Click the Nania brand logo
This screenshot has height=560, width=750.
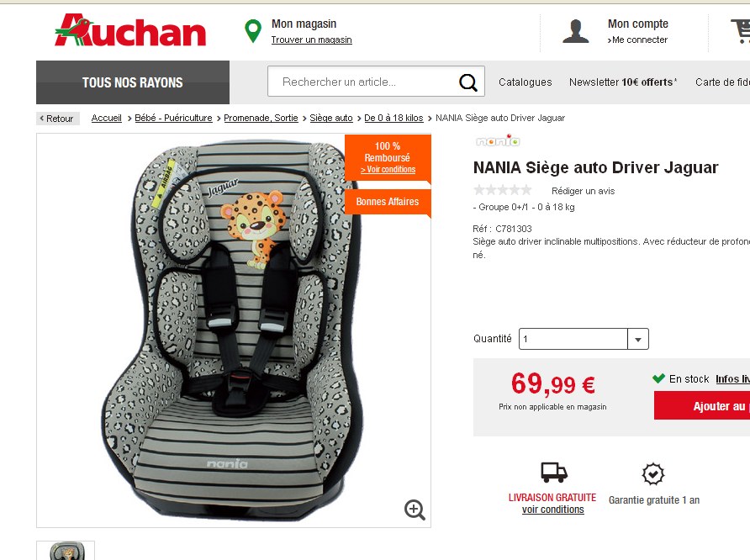[498, 140]
